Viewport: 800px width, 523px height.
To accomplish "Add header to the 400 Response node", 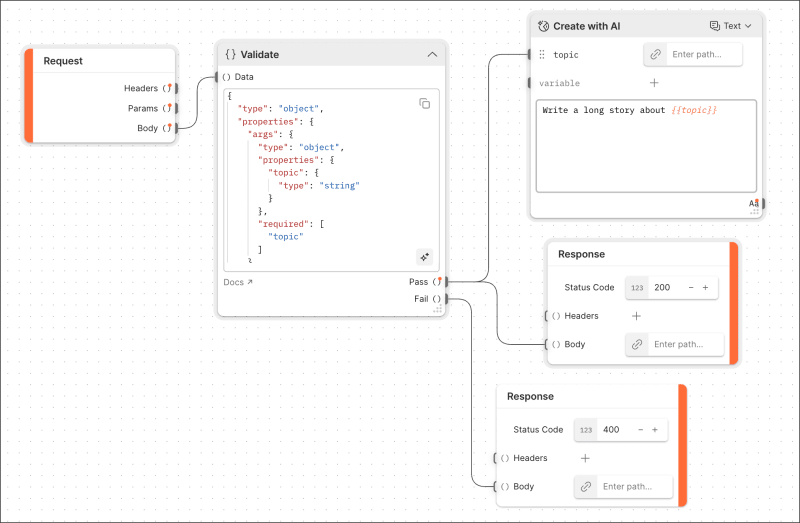I will pyautogui.click(x=585, y=458).
